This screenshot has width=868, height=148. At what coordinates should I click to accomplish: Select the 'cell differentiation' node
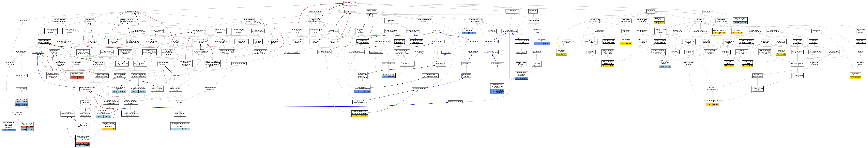(437, 31)
